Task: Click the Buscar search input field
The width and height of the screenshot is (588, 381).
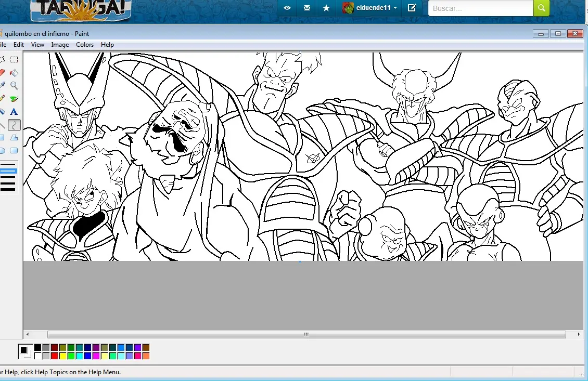Action: pyautogui.click(x=481, y=8)
